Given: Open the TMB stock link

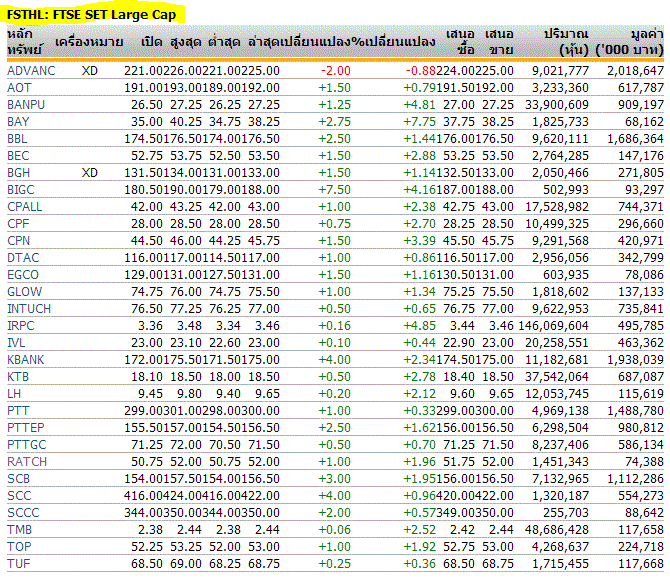Looking at the screenshot, I should (19, 530).
